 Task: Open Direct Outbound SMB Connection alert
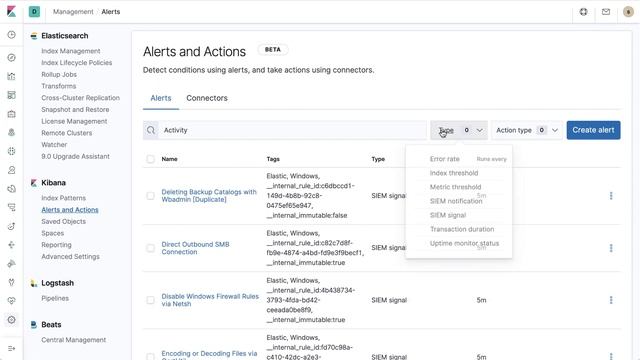[195, 248]
